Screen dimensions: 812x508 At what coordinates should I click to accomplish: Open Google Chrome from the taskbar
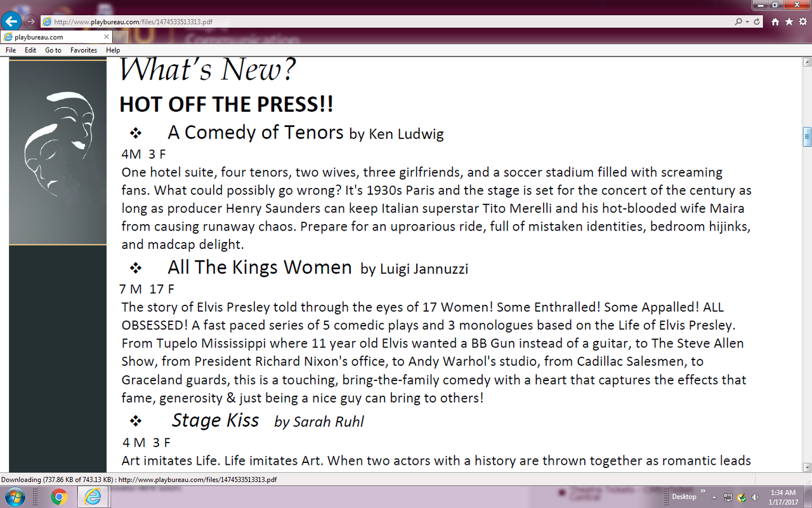tap(59, 497)
